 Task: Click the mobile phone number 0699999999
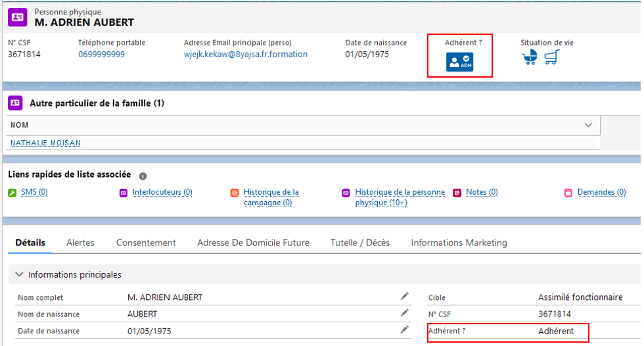click(x=101, y=55)
